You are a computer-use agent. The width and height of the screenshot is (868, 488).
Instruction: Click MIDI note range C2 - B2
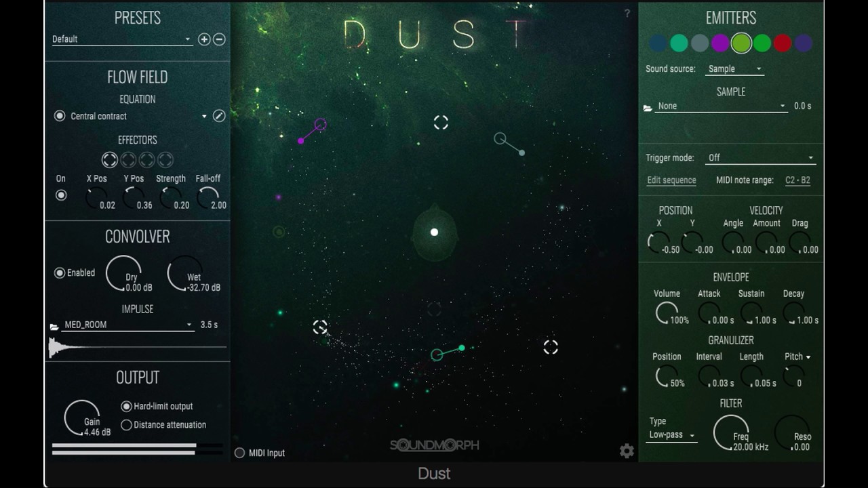(797, 180)
